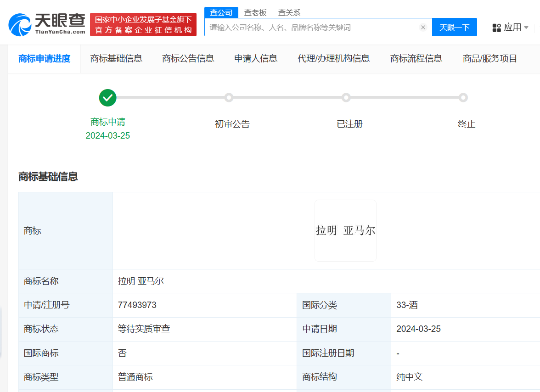
Task: Open the 商标公告信息 tab
Action: tap(188, 58)
